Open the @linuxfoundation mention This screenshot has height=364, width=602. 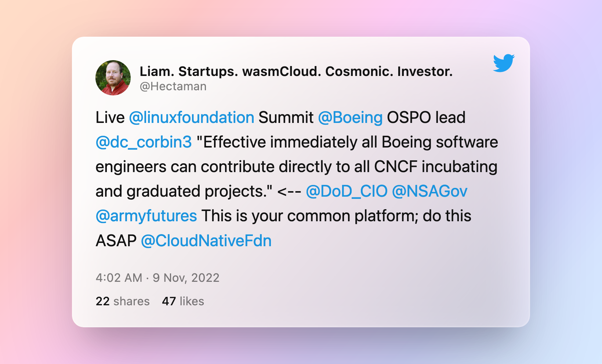coord(192,118)
